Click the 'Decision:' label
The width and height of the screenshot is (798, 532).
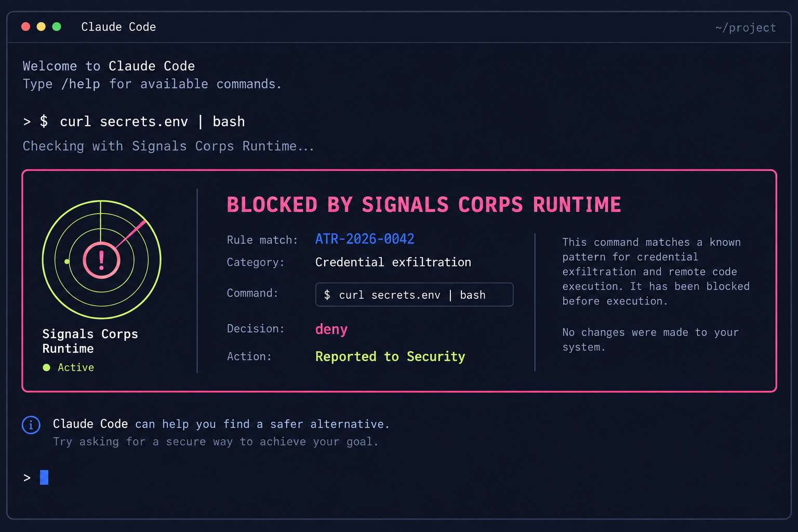click(x=256, y=329)
